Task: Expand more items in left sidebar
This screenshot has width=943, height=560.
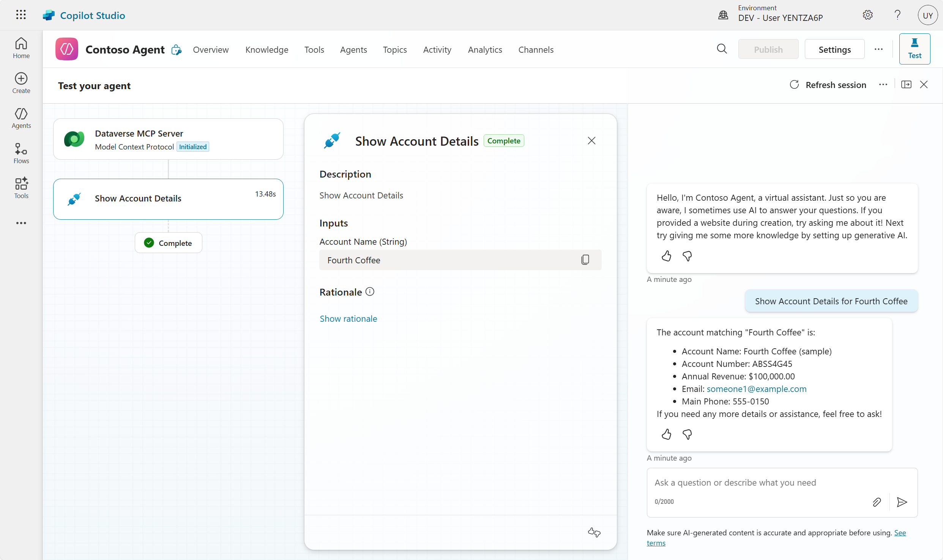Action: (21, 223)
